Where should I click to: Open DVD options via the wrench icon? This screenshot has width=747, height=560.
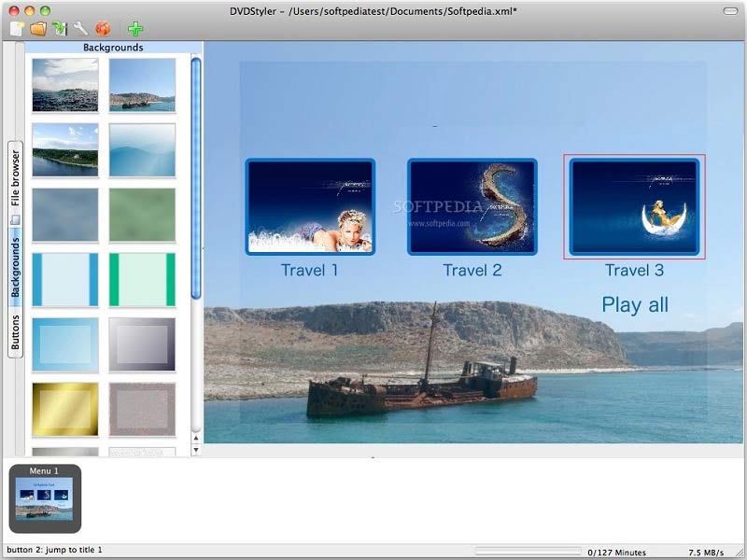coord(81,29)
